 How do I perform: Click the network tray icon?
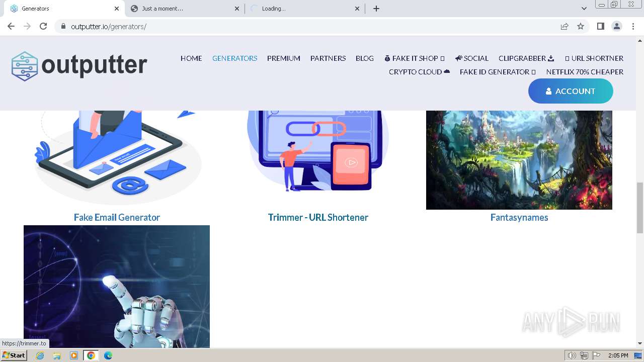pos(584,355)
